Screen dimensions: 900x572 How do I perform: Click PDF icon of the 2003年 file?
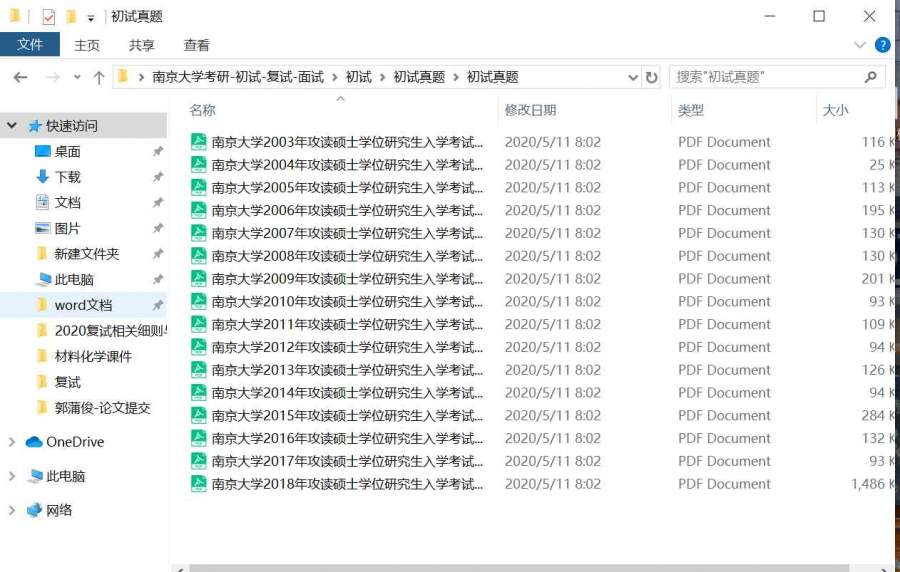[199, 142]
